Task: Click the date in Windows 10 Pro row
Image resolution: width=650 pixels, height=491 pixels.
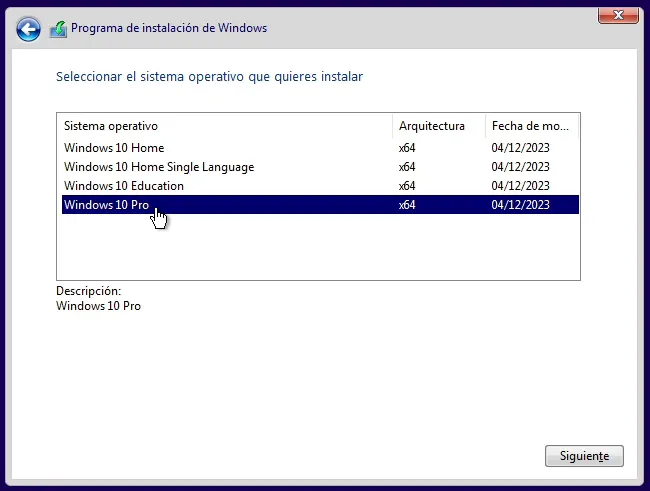Action: point(520,205)
